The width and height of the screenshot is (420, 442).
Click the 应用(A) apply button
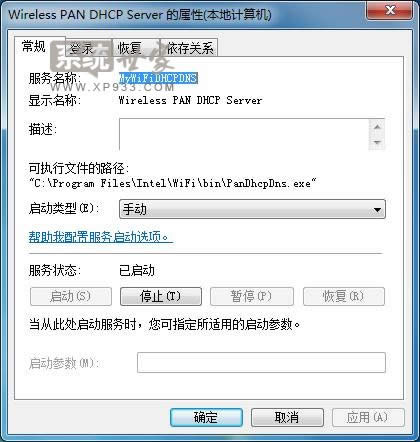[x=368, y=417]
